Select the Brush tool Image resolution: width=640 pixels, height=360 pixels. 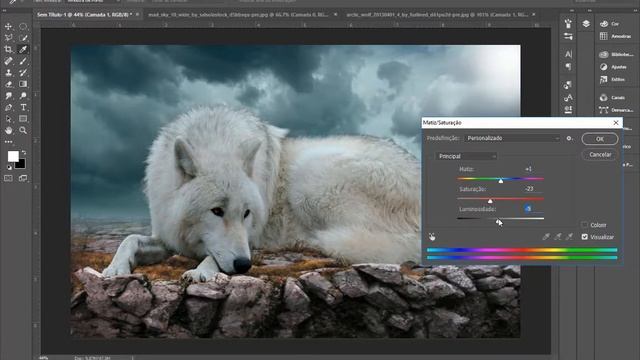click(x=23, y=61)
